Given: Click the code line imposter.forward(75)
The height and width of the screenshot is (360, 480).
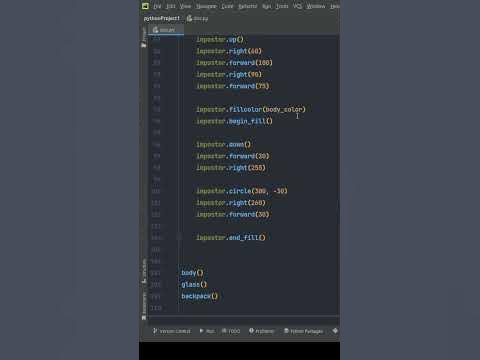Looking at the screenshot, I should [233, 86].
